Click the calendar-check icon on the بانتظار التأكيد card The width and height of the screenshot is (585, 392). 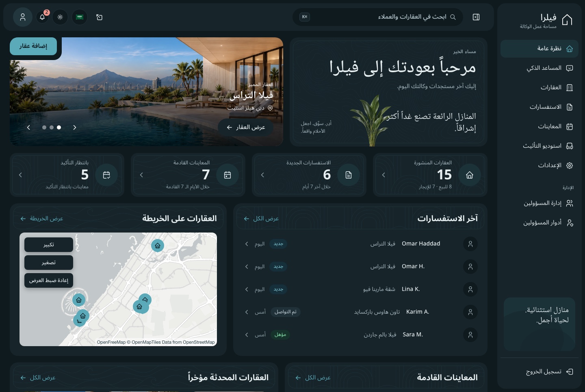[x=106, y=175]
